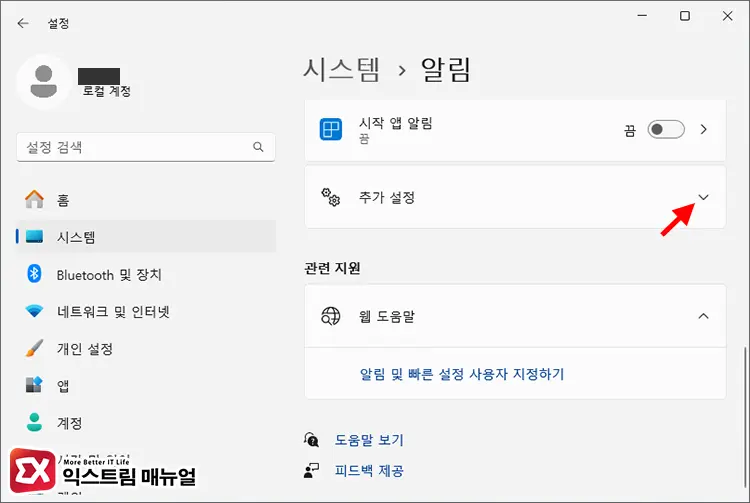The image size is (750, 503).
Task: Collapse the 웹 도움말 section
Action: coord(703,316)
